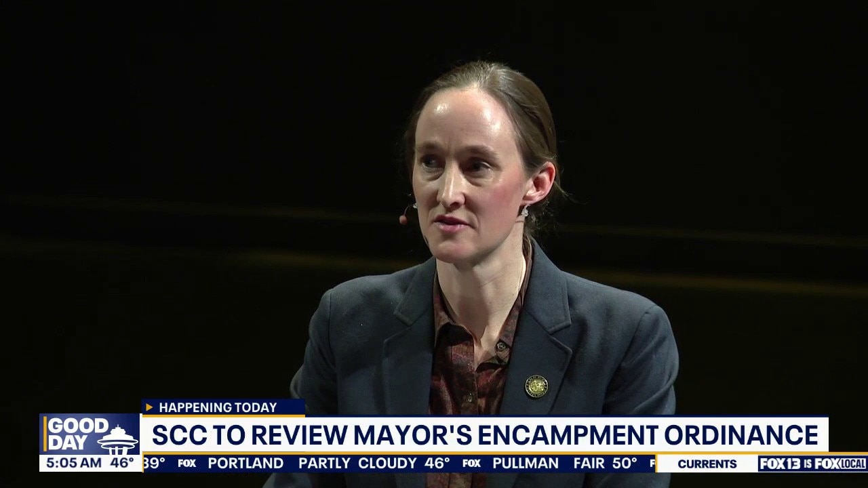Click the 39° reading at ticker start
Image resolution: width=868 pixels, height=488 pixels.
[155, 464]
